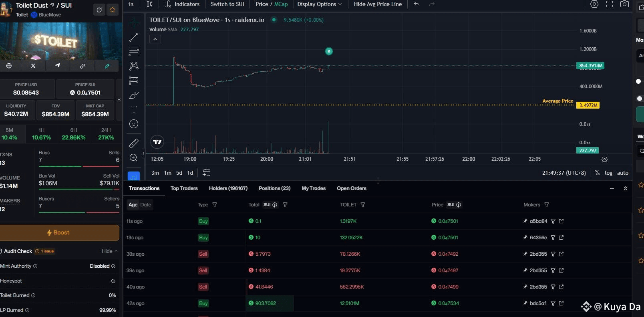Open the token timer icon
The width and height of the screenshot is (644, 317).
pyautogui.click(x=99, y=10)
